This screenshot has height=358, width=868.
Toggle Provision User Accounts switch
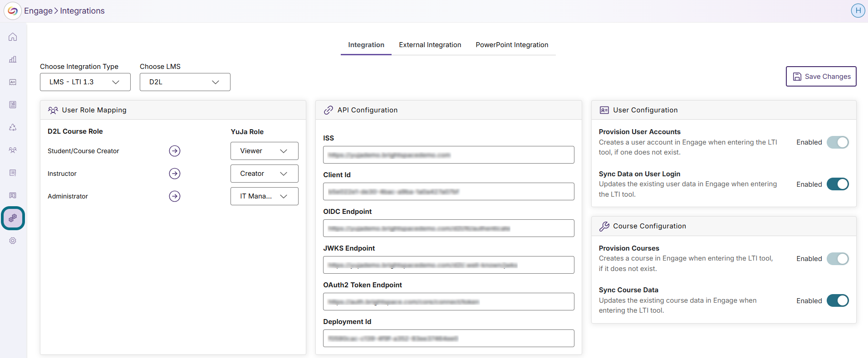(x=838, y=142)
